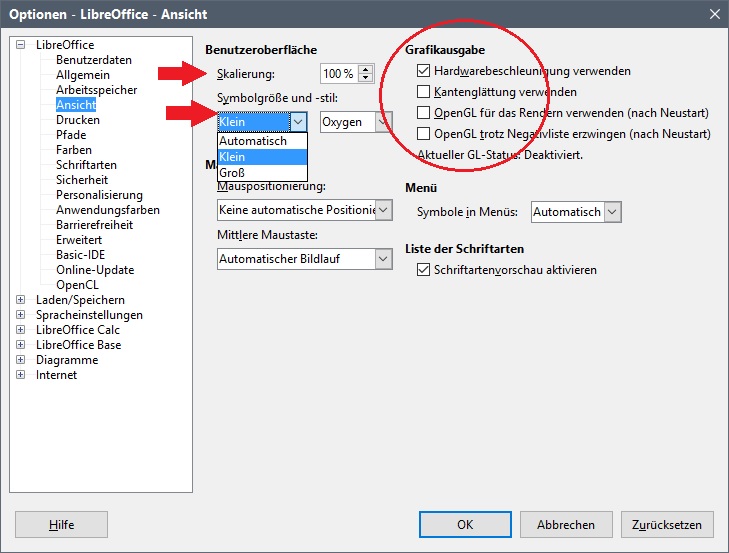Screen dimensions: 729x553
Task: Collapse the LibreOffice tree node
Action: [20, 45]
